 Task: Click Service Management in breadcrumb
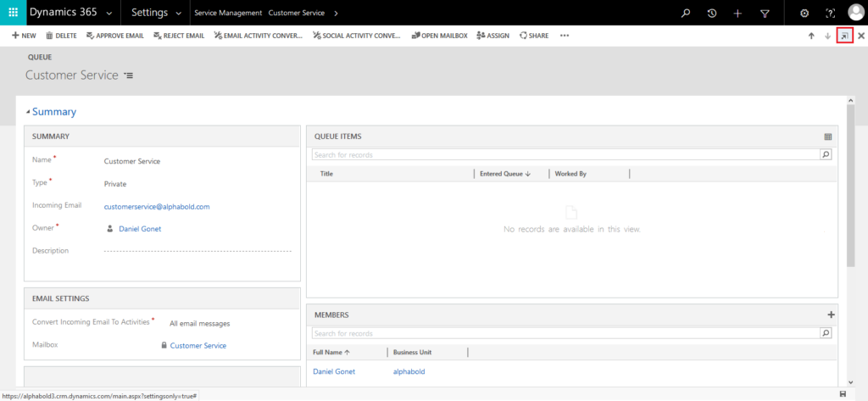click(228, 13)
